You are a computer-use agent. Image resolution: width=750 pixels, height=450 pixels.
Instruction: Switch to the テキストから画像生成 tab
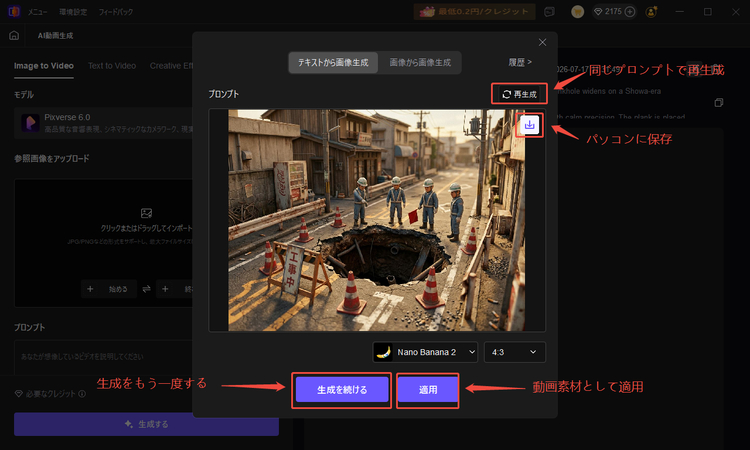point(333,63)
